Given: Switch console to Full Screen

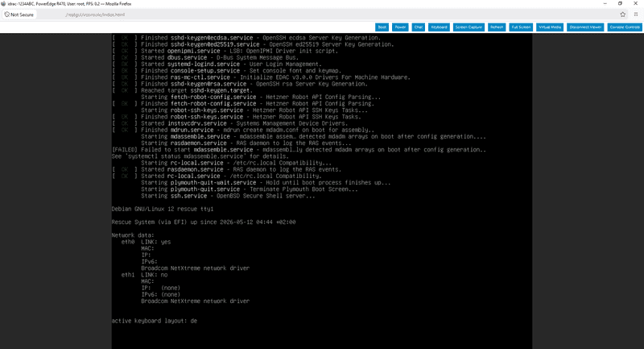Looking at the screenshot, I should [x=521, y=27].
